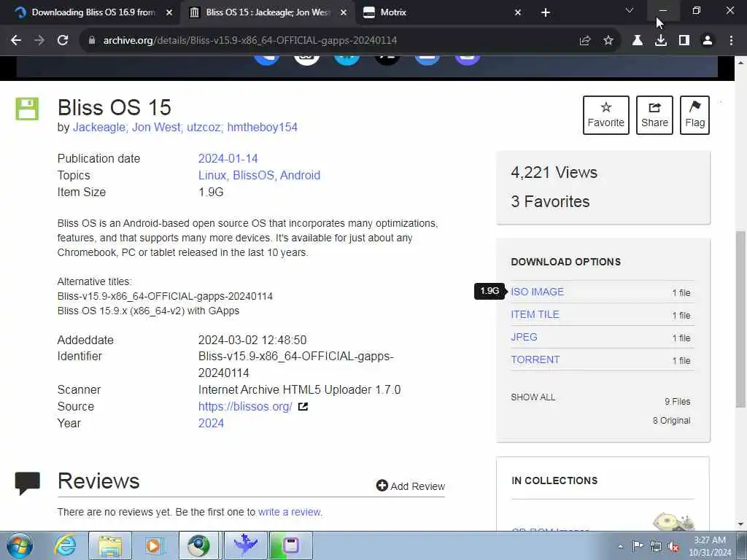Click the Action Center flag tray icon
Image resolution: width=747 pixels, height=560 pixels.
(x=638, y=546)
